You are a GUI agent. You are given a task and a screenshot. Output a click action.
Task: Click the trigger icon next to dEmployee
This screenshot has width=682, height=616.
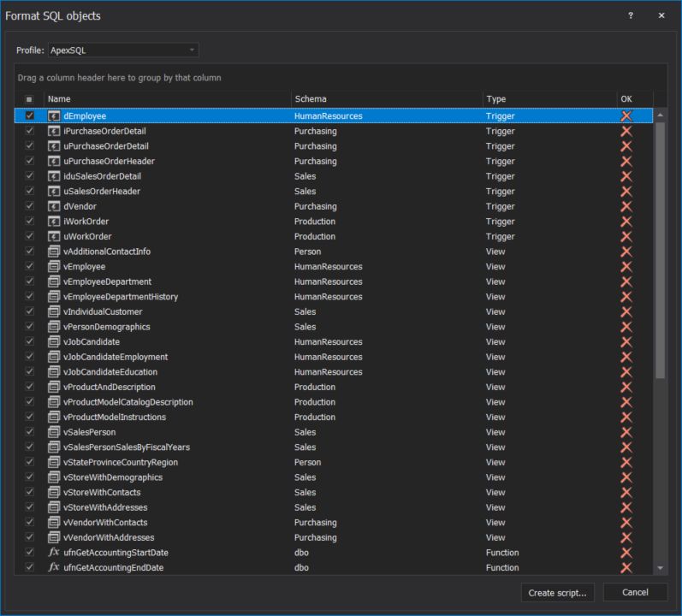[x=54, y=116]
